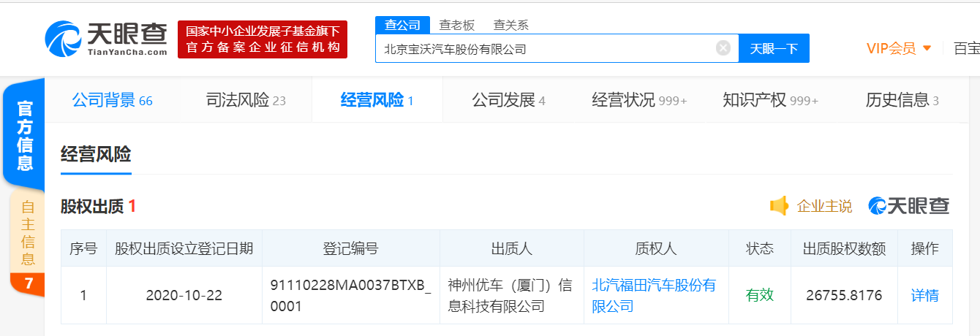Click the 天眼一下 search button
Image resolution: width=980 pixels, height=336 pixels.
point(774,49)
